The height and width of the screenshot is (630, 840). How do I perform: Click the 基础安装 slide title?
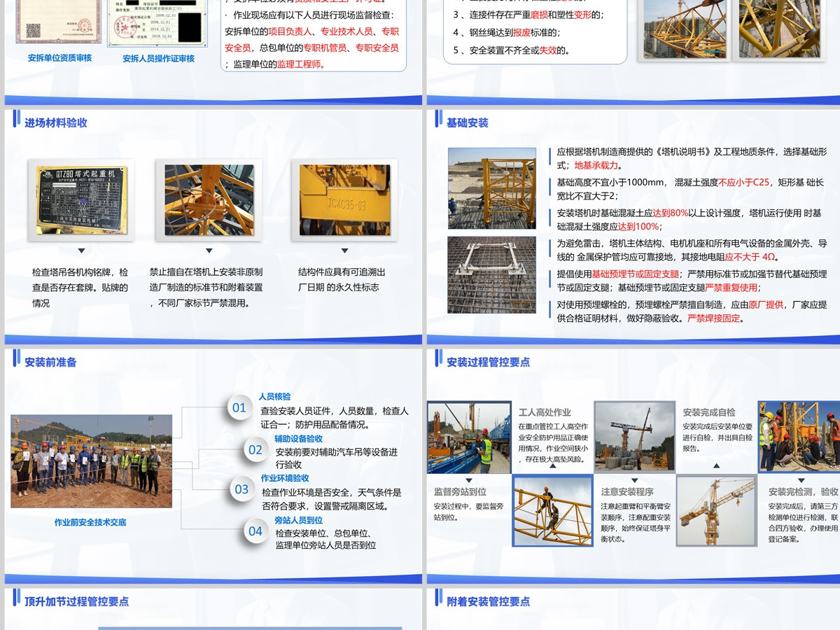[468, 122]
